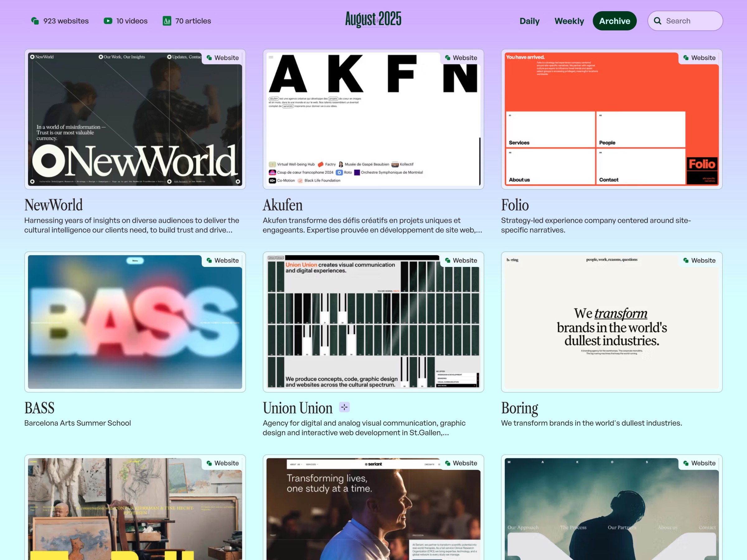Click the Union Union title link
Image resolution: width=747 pixels, height=560 pixels.
pyautogui.click(x=298, y=408)
